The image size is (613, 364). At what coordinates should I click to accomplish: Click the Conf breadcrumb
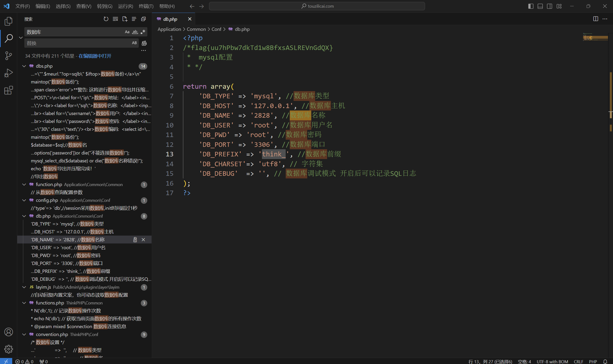[x=216, y=29]
